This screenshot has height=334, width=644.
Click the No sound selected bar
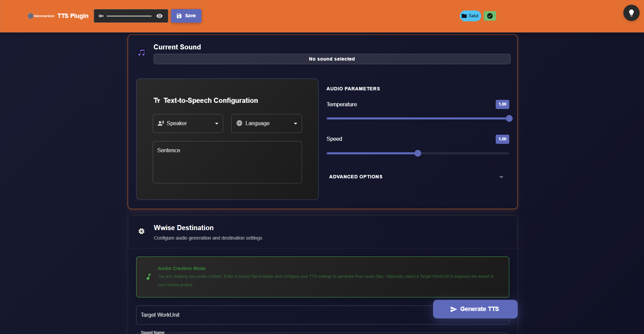pos(332,59)
